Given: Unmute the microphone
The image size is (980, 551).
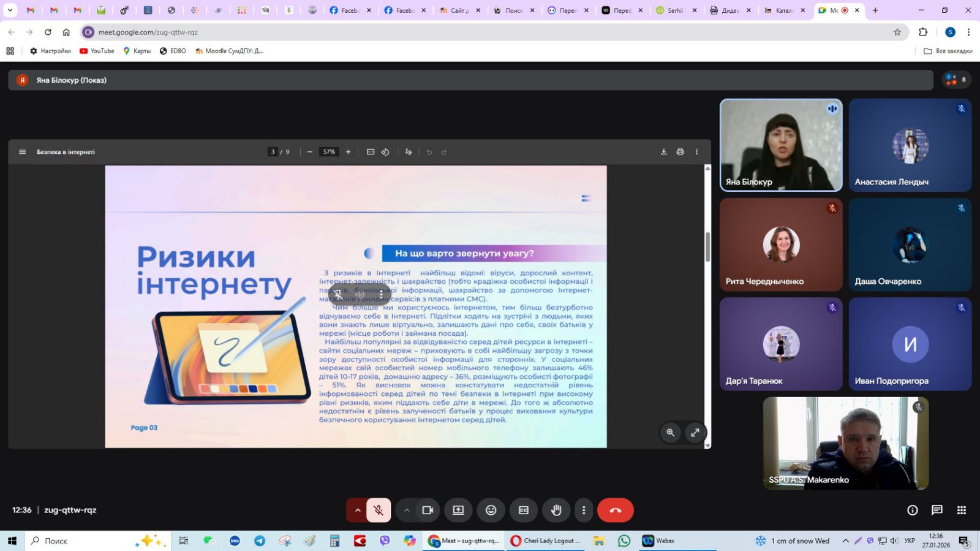Looking at the screenshot, I should [x=379, y=510].
